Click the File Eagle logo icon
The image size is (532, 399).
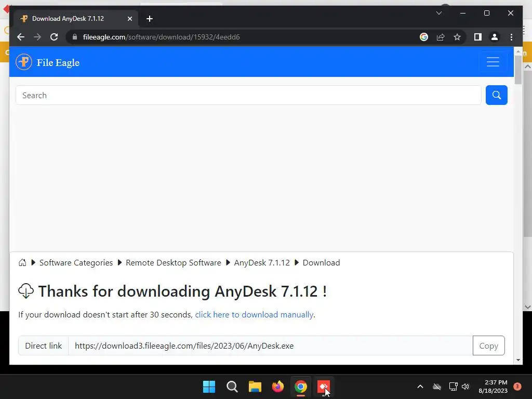[x=24, y=62]
